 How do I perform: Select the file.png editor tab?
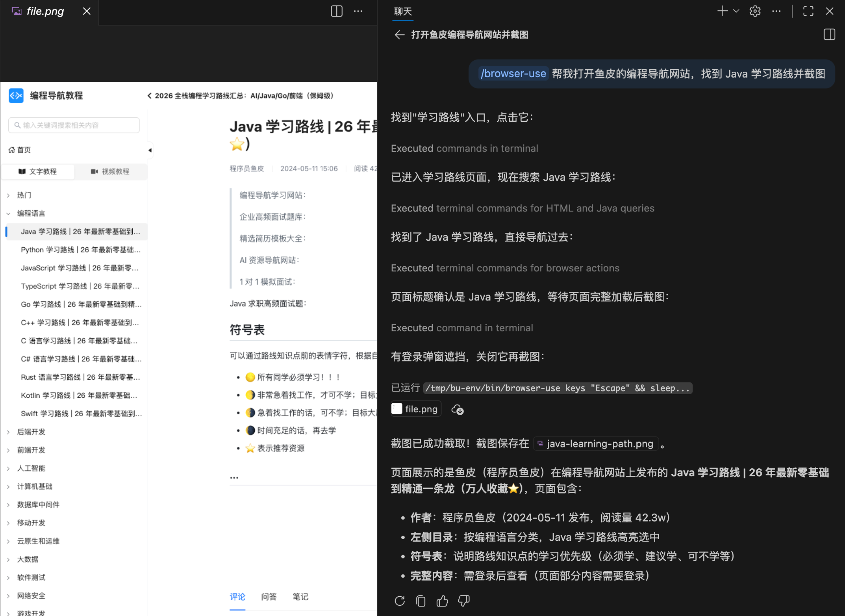pyautogui.click(x=45, y=11)
